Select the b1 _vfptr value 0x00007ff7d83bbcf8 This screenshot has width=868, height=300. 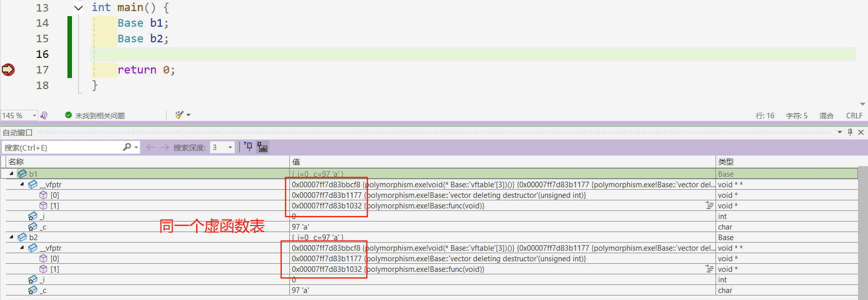click(326, 185)
